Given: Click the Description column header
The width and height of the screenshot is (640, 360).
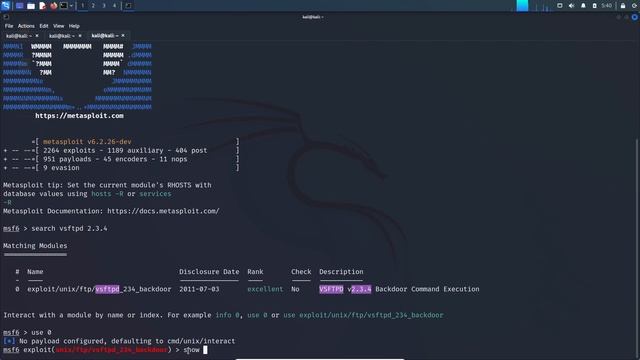Looking at the screenshot, I should pos(341,272).
